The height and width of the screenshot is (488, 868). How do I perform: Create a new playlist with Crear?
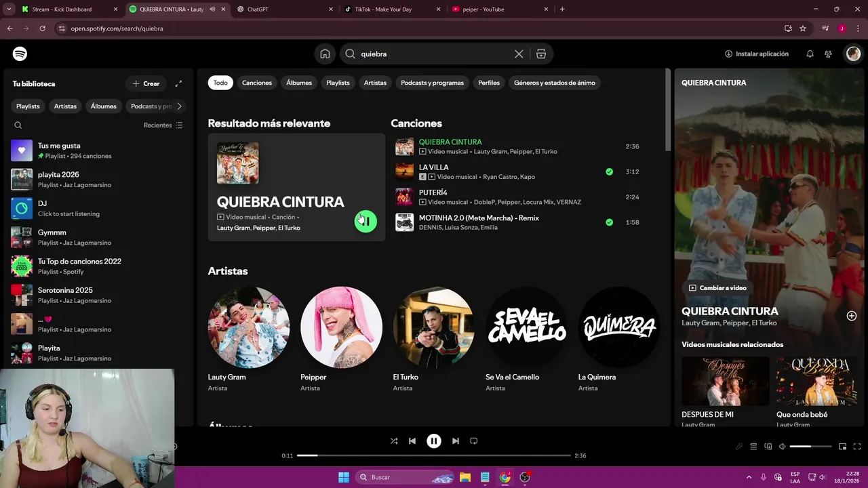(146, 83)
